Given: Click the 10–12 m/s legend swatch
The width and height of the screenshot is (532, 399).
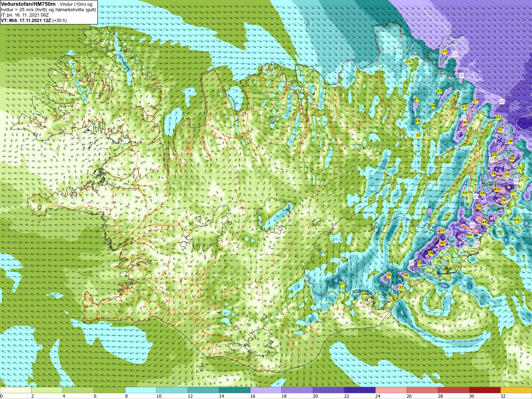Looking at the screenshot, I should tap(172, 390).
